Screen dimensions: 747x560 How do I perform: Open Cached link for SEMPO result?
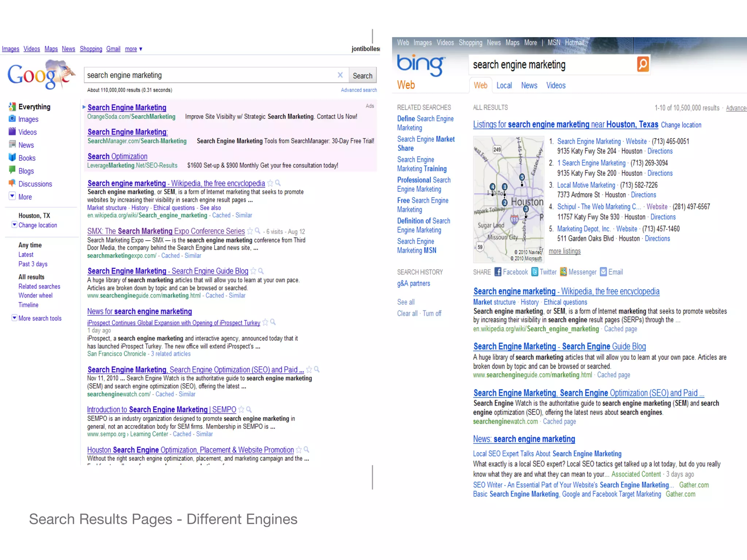click(182, 434)
